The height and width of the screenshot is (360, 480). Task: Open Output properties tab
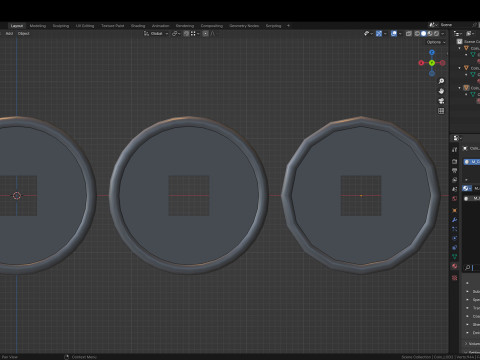click(454, 171)
